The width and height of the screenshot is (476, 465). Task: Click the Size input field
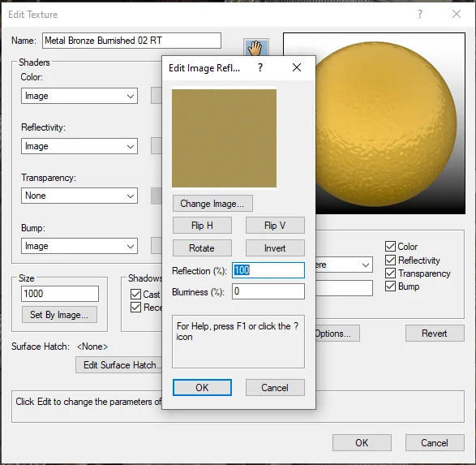60,294
